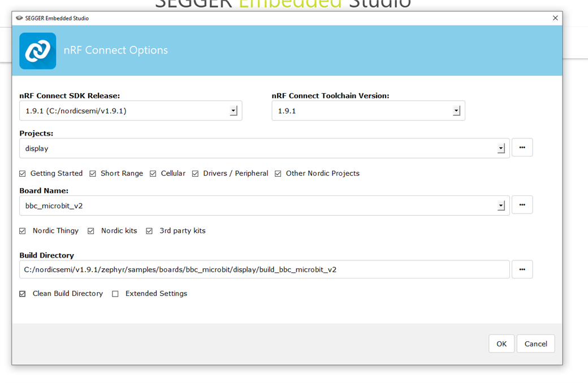This screenshot has width=588, height=383.
Task: Browse for a board with the ellipsis button
Action: coord(522,205)
